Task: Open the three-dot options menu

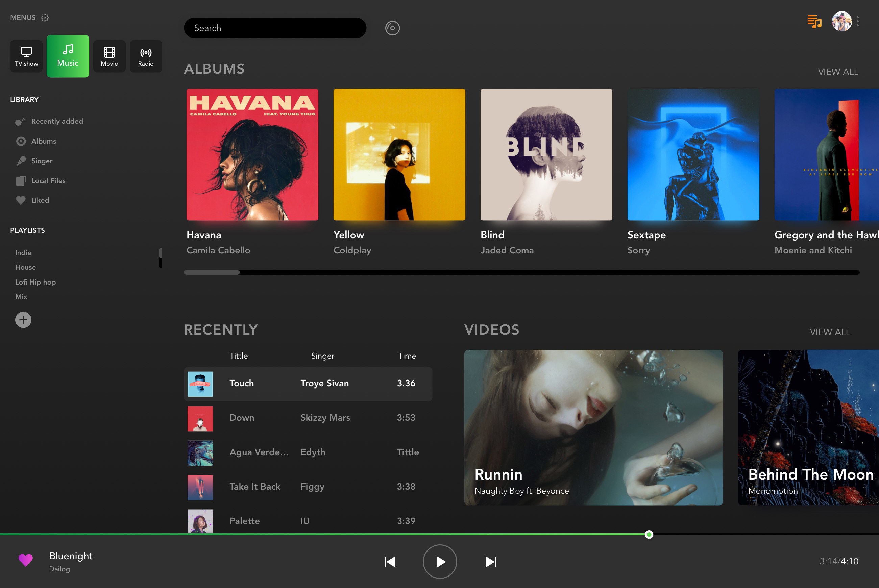Action: click(858, 21)
